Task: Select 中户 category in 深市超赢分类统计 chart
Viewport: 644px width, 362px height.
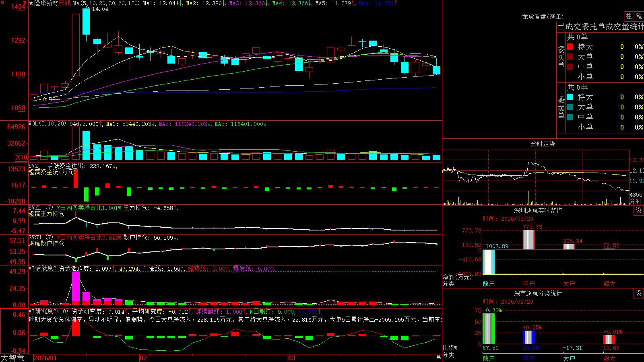Action: tap(529, 358)
